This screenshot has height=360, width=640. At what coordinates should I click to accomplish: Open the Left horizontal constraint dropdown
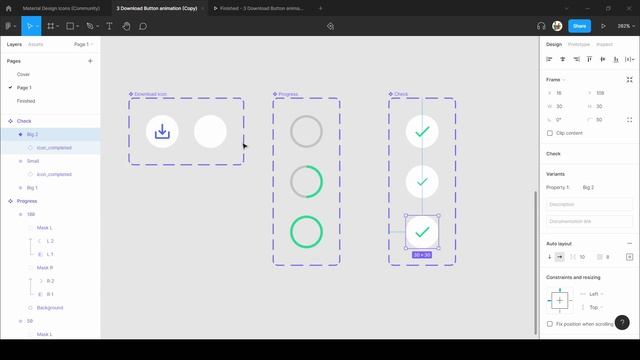(x=596, y=294)
